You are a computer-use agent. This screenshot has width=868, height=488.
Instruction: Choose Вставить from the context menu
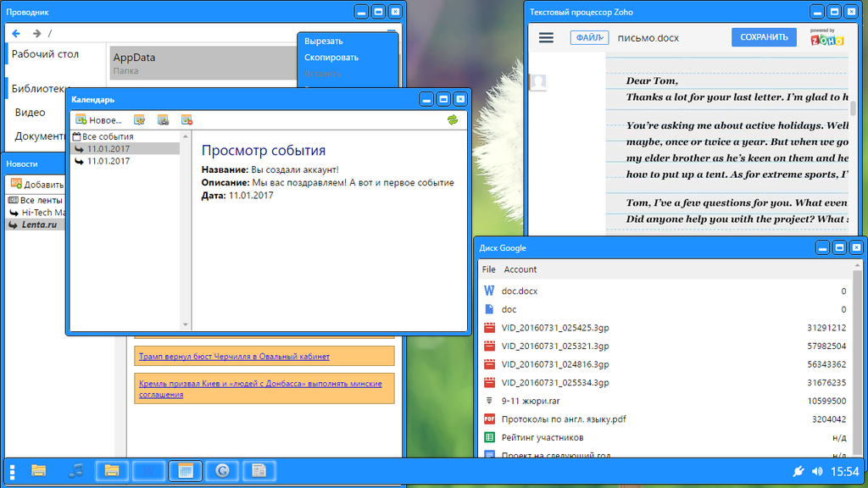pyautogui.click(x=322, y=74)
